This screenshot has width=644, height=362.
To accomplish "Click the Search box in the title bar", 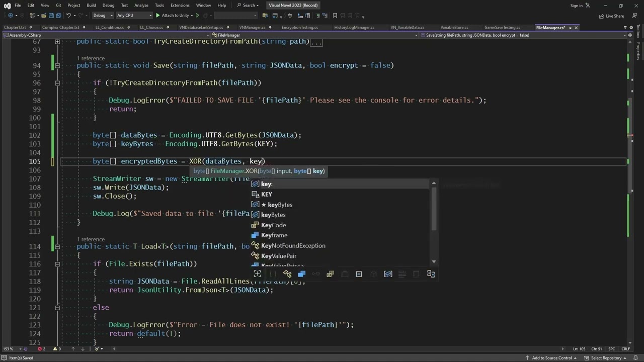I will (x=249, y=6).
